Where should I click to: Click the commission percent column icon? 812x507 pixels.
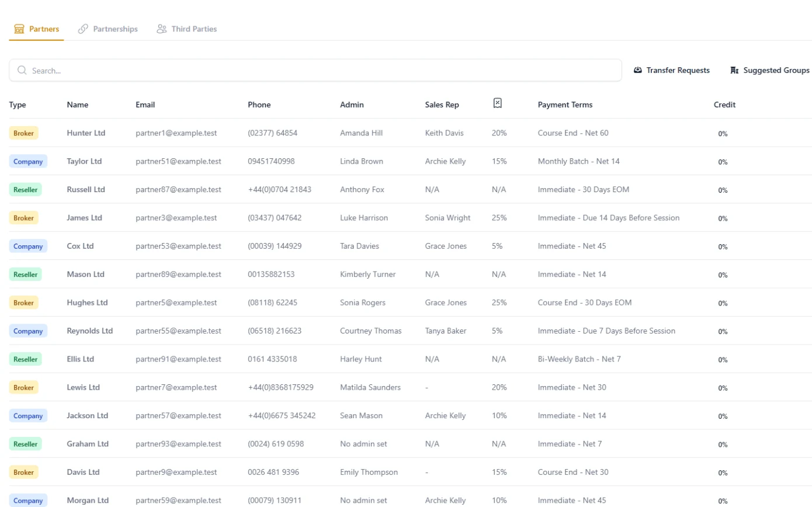498,103
